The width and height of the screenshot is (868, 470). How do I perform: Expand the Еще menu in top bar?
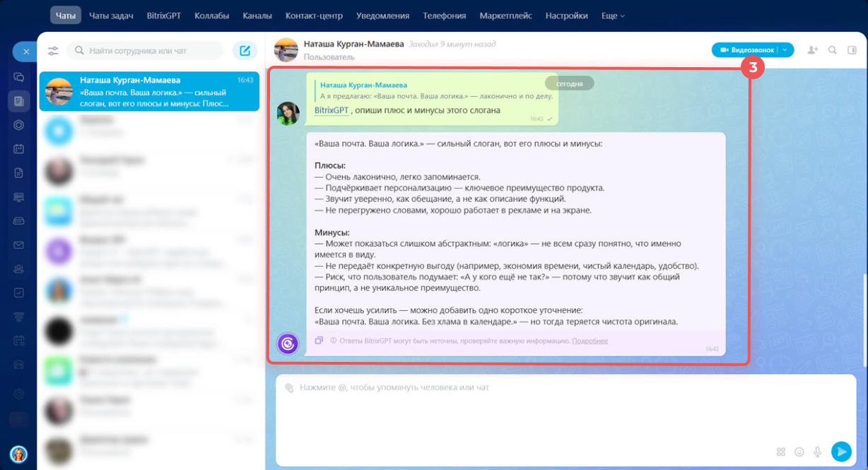(613, 16)
